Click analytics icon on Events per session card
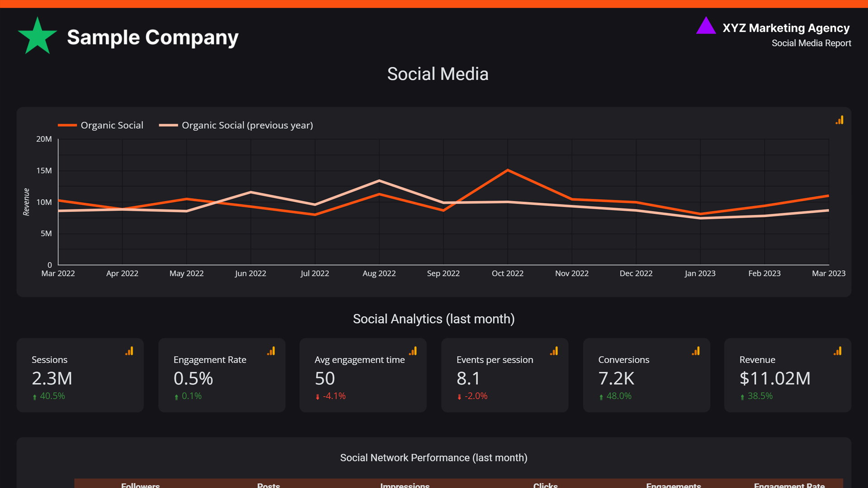868x488 pixels. (x=554, y=351)
